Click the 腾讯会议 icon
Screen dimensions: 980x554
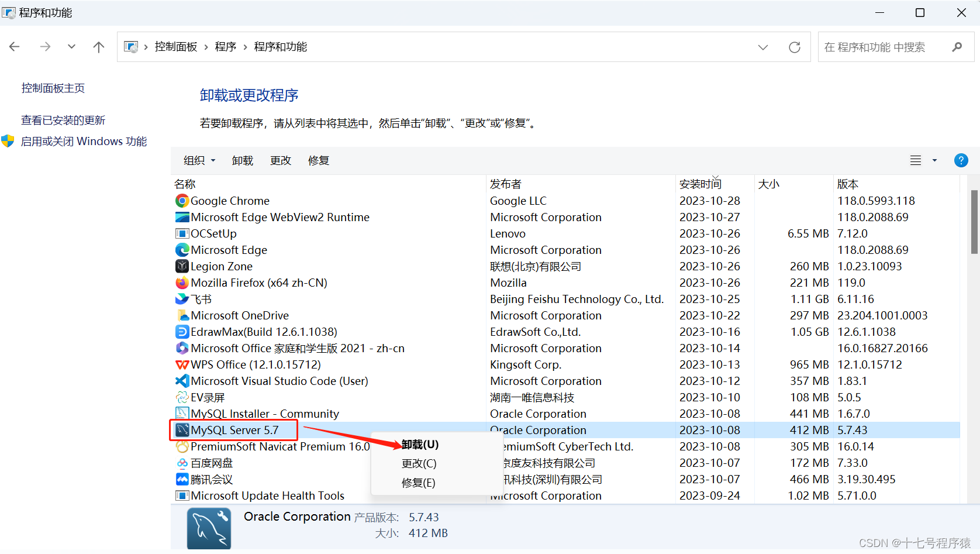[182, 479]
